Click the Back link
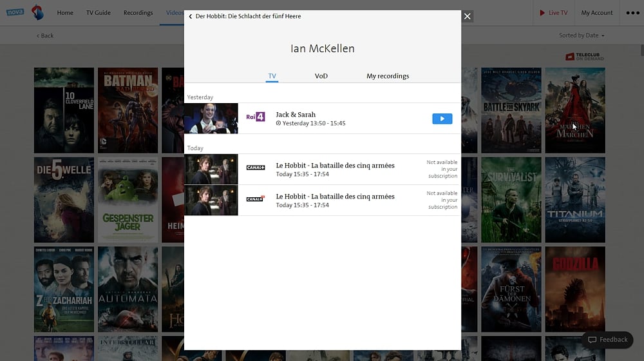The height and width of the screenshot is (361, 644). 45,35
